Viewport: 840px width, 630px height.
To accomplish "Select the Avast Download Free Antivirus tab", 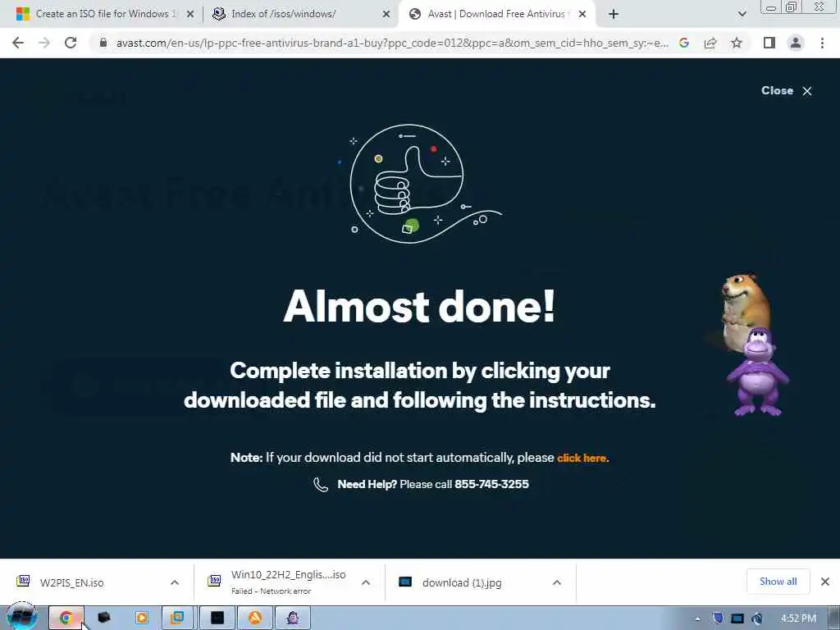I will coord(495,14).
